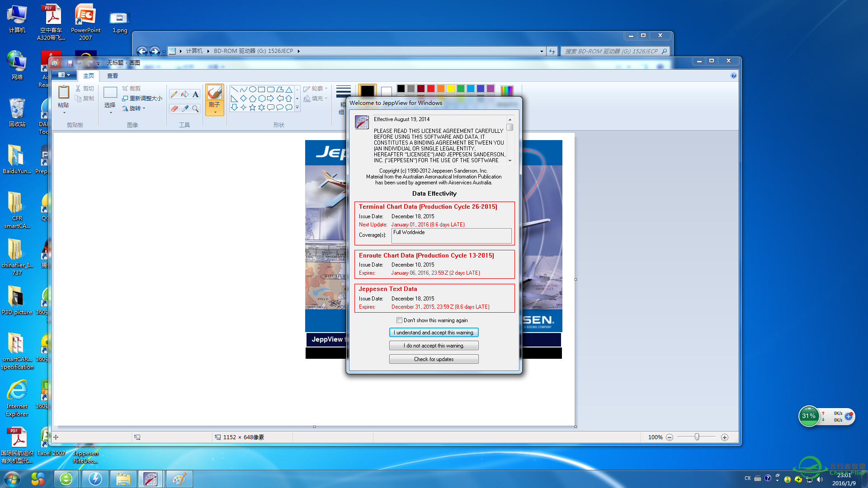Check Don't show this warning again
The height and width of the screenshot is (488, 868).
point(399,320)
